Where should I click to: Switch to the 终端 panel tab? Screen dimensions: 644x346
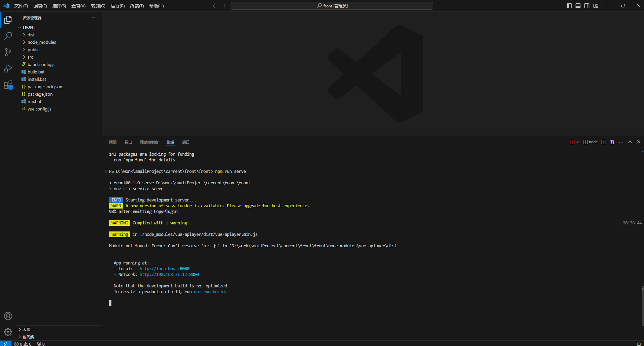170,142
